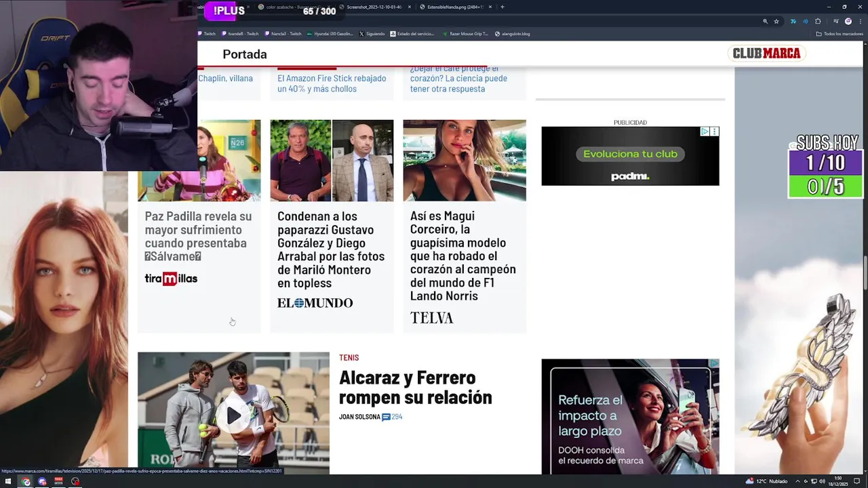The width and height of the screenshot is (868, 488).
Task: Open the 'Condenan a los paparazzi' headline
Action: pos(331,249)
